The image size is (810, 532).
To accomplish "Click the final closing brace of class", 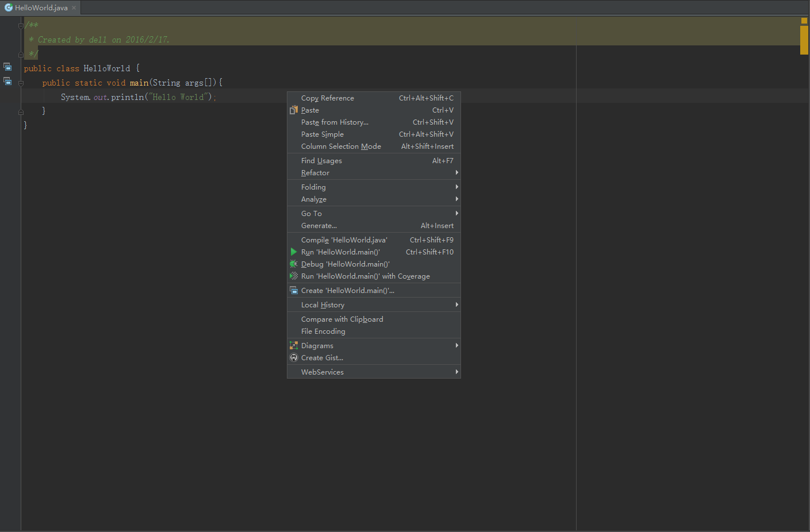I will tap(25, 125).
